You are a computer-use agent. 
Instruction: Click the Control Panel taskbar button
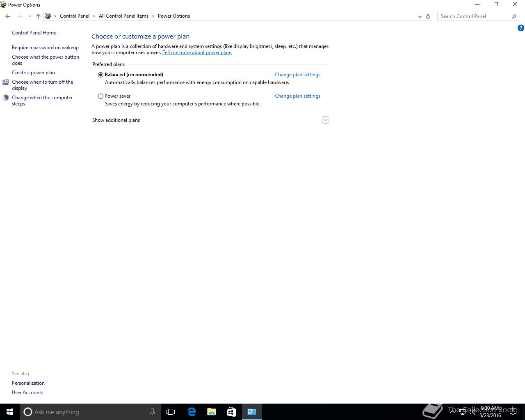pos(251,412)
